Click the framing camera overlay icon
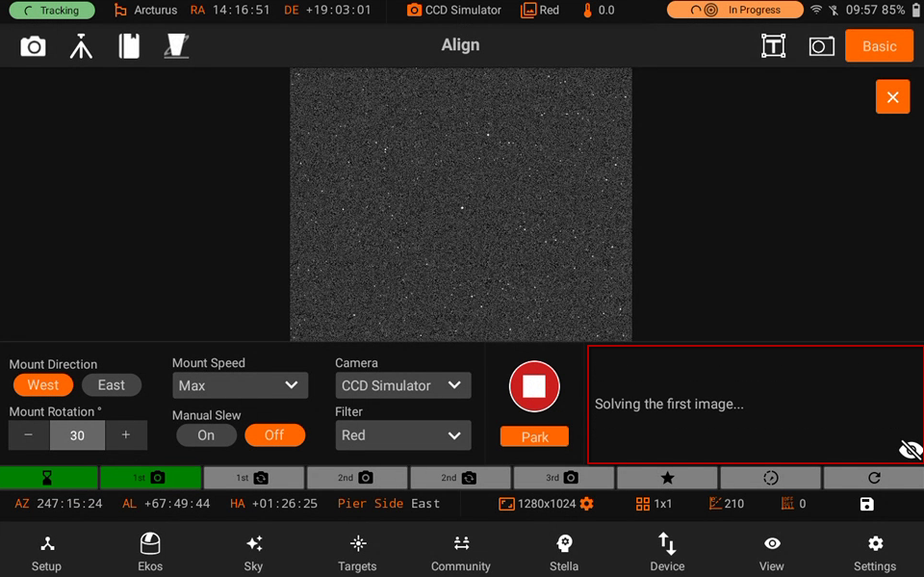Screen dimensions: 924x577 click(x=821, y=46)
